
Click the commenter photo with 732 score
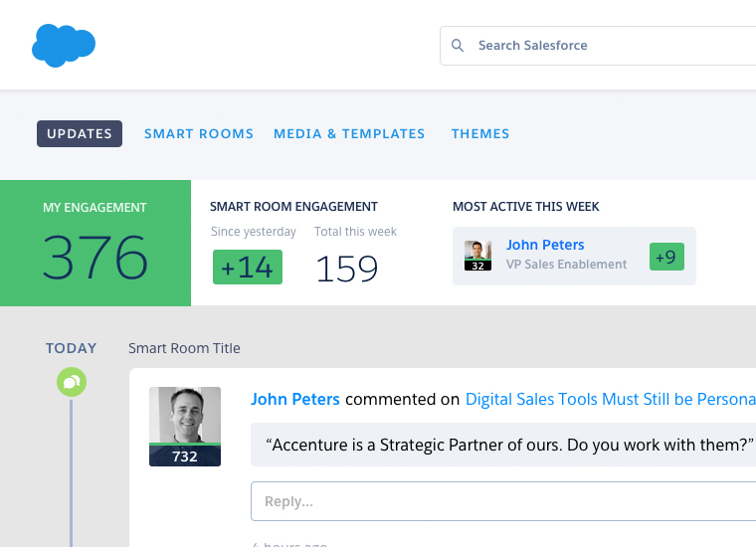185,427
